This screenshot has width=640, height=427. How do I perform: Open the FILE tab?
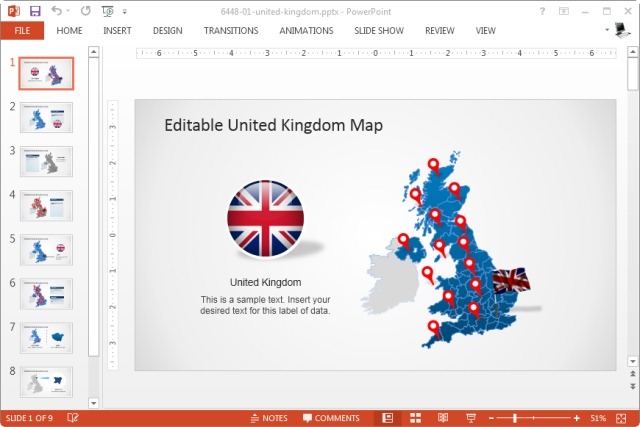[x=22, y=31]
